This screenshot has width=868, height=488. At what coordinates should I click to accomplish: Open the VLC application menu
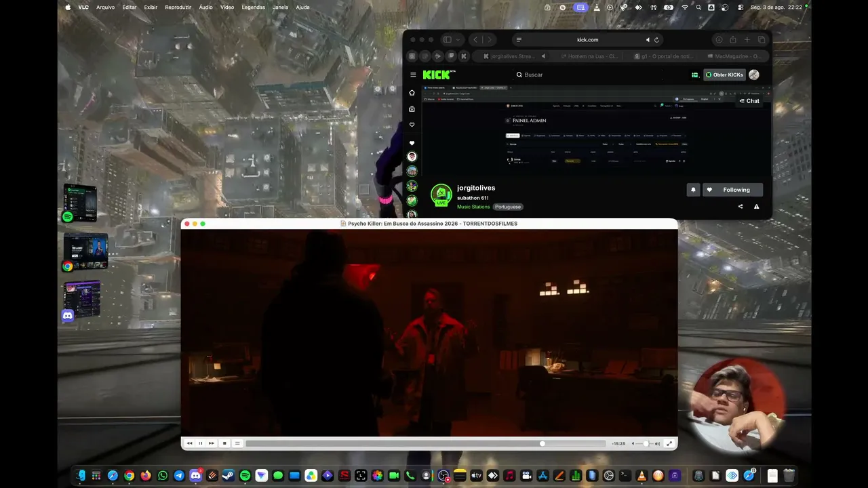[x=83, y=7]
